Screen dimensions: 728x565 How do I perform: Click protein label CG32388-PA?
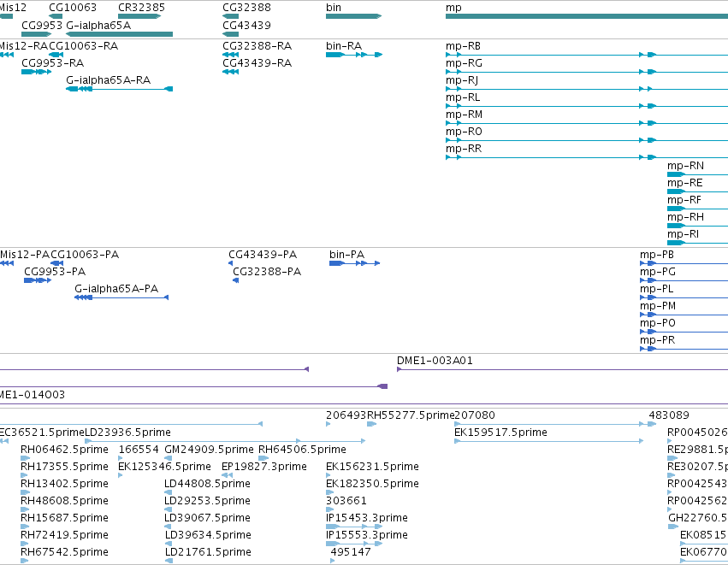(267, 272)
